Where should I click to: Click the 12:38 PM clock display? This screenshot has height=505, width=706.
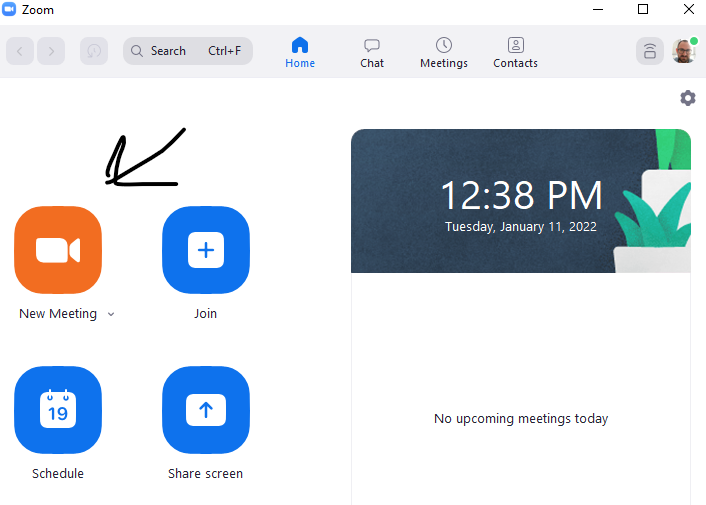(521, 195)
